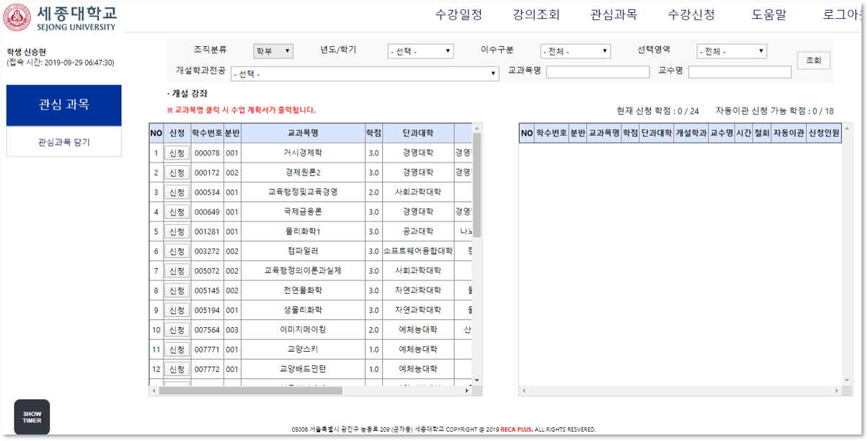This screenshot has height=441, width=868.
Task: Click the registered table scroll down arrow
Action: pyautogui.click(x=846, y=380)
